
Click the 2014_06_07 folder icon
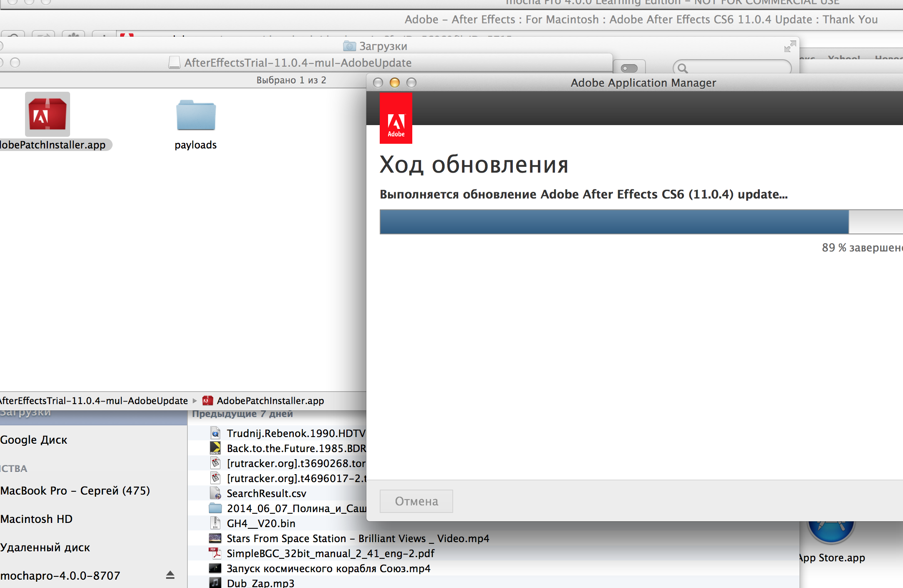[215, 508]
